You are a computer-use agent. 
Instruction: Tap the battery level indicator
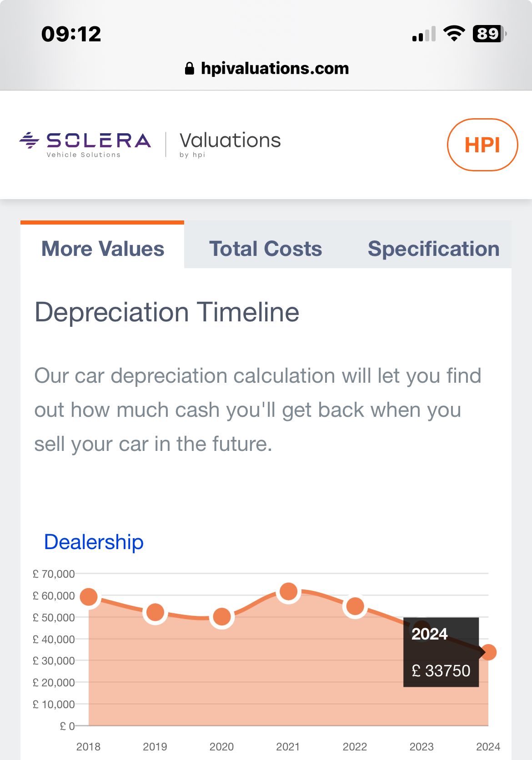tap(490, 34)
